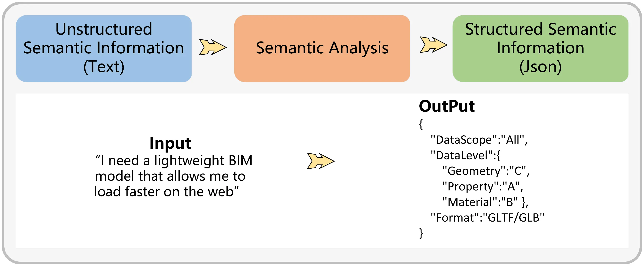Viewport: 644px width, 266px height.
Task: Select the "I need a lightweight BIM" line
Action: pyautogui.click(x=174, y=160)
